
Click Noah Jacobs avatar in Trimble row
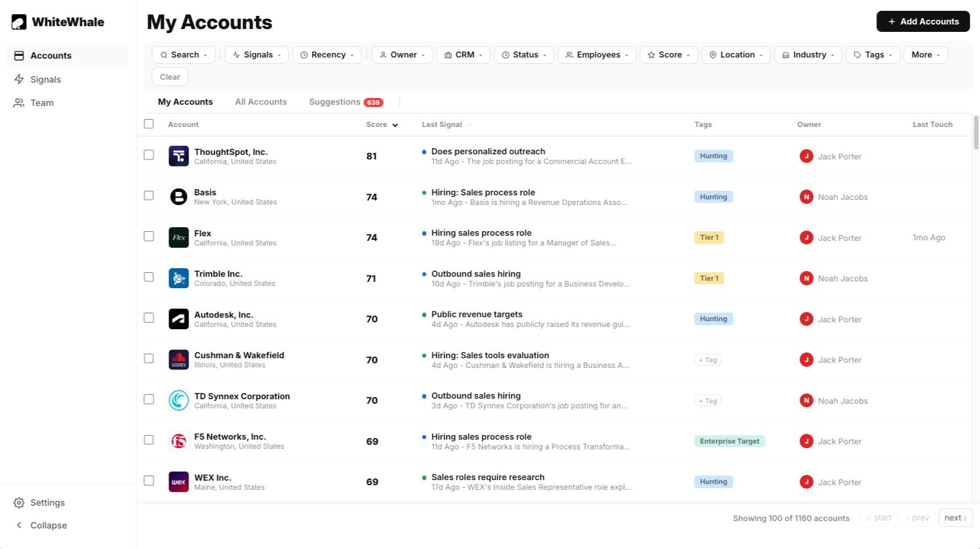[806, 278]
